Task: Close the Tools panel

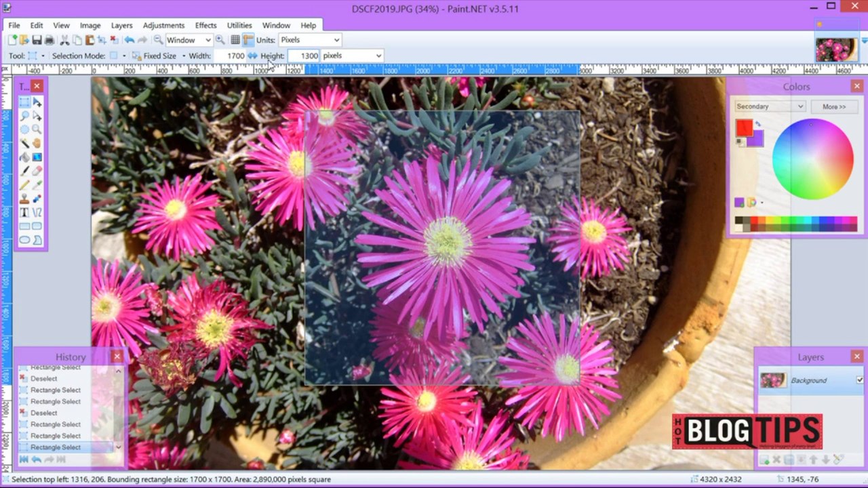Action: click(x=37, y=86)
